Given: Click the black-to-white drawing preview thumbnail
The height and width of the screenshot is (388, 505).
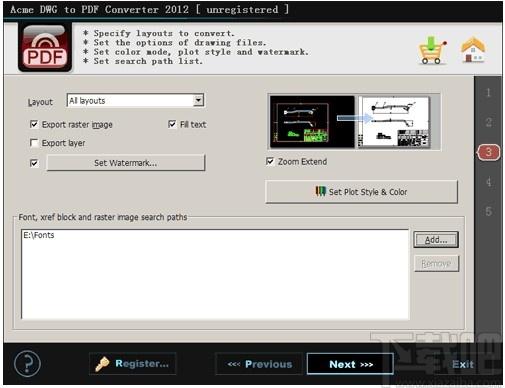Looking at the screenshot, I should tap(353, 122).
